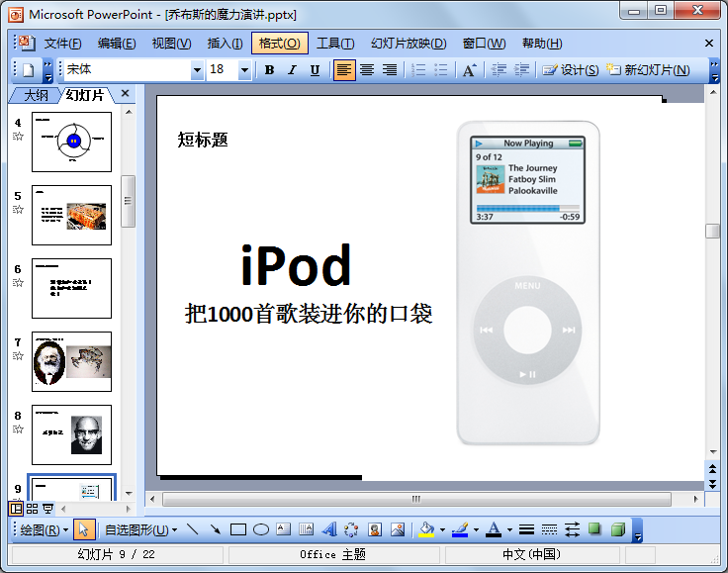Open the 幻灯片放映(D) menu
The image size is (728, 573).
click(x=409, y=44)
